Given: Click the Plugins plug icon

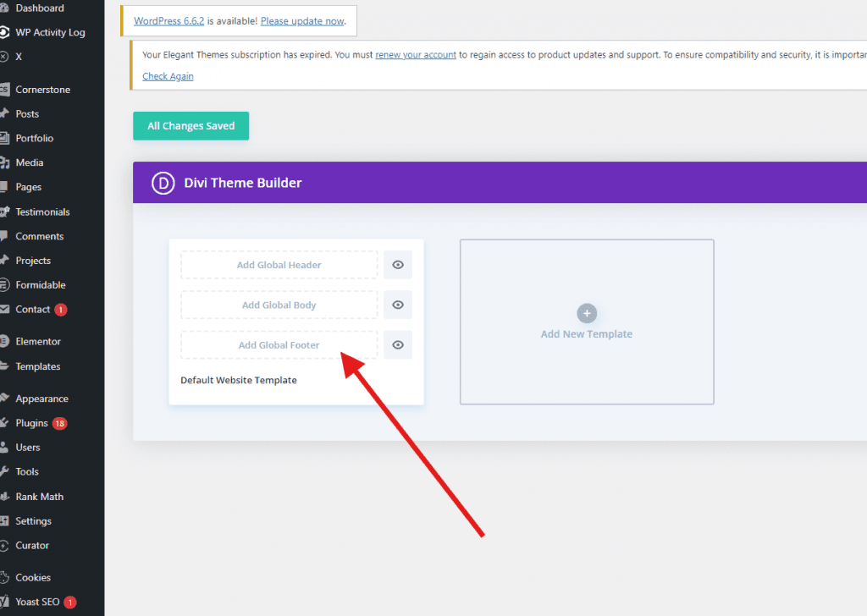Looking at the screenshot, I should point(7,423).
